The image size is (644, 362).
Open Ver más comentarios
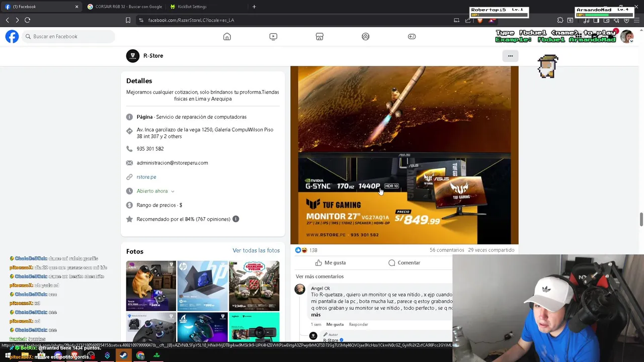319,277
